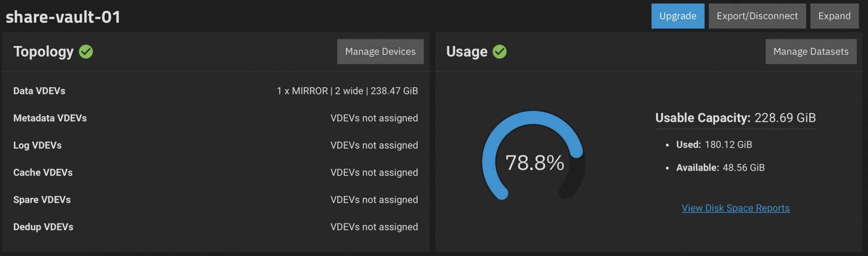Click the Spare VDEVs row label

coord(42,200)
